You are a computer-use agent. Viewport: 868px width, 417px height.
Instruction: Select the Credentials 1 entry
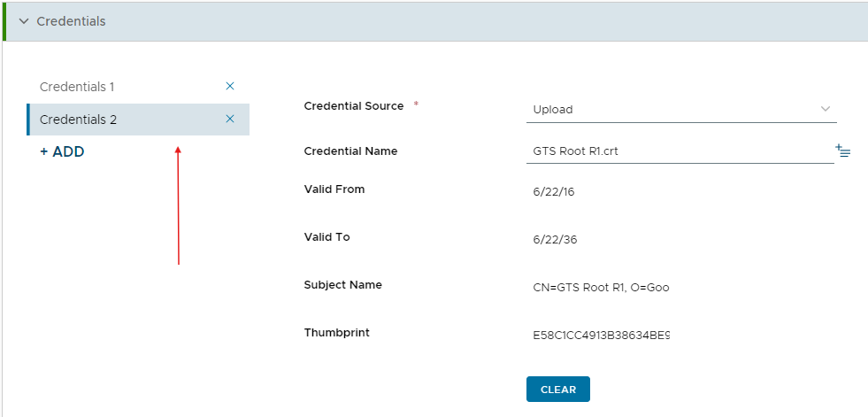click(x=78, y=87)
